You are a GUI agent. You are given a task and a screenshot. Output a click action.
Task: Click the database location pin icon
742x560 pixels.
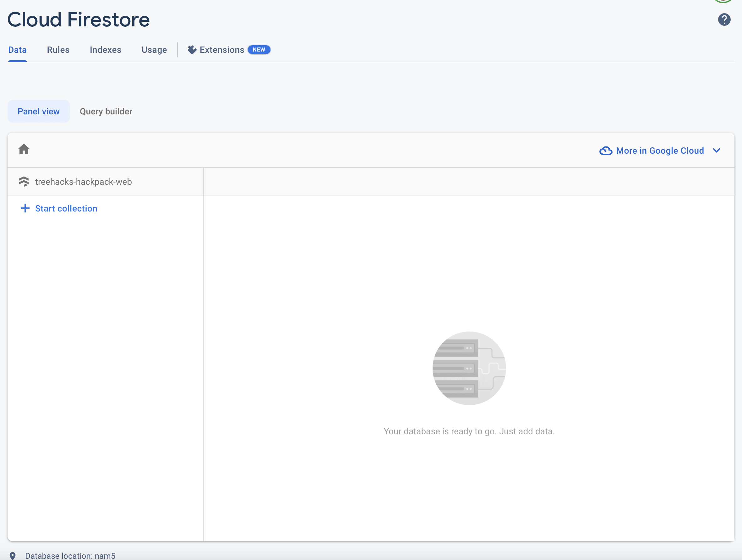(x=13, y=556)
